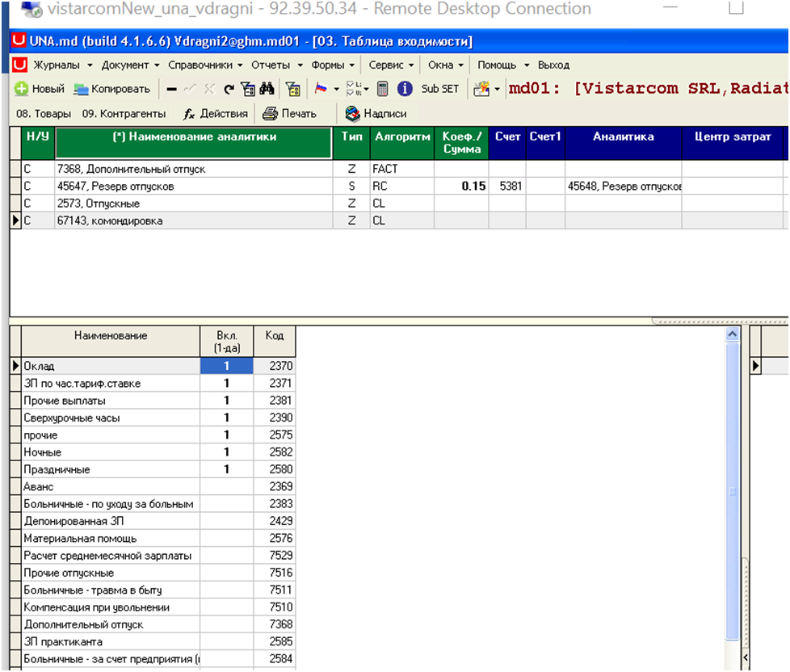Click the yellow filter icon after the binoculars
Screen dimensions: 790x672
pyautogui.click(x=292, y=89)
